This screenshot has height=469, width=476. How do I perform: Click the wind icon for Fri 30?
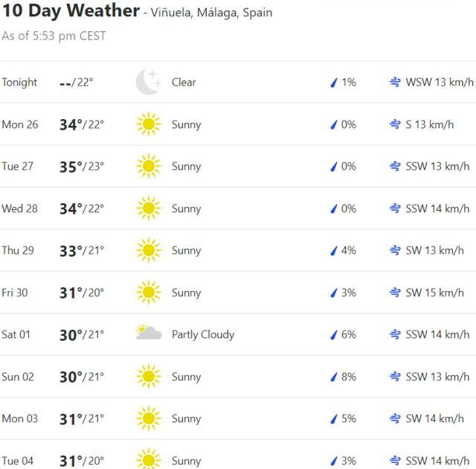395,293
